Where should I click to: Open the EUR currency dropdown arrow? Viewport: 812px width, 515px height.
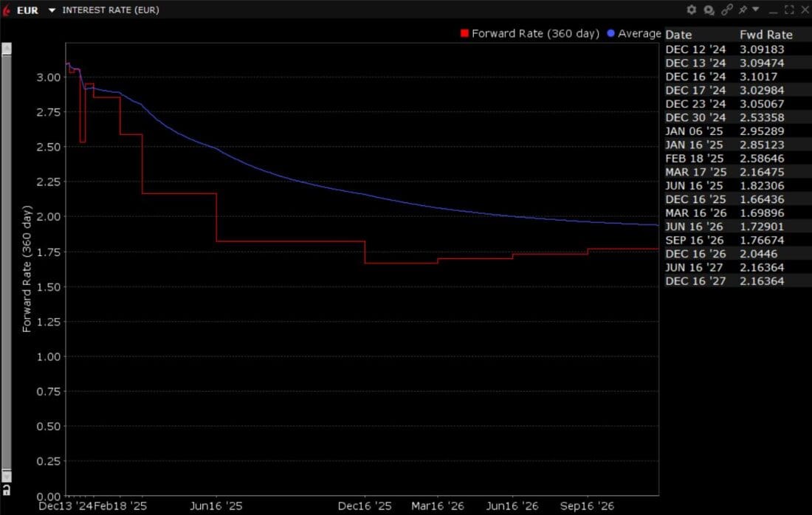(x=52, y=10)
